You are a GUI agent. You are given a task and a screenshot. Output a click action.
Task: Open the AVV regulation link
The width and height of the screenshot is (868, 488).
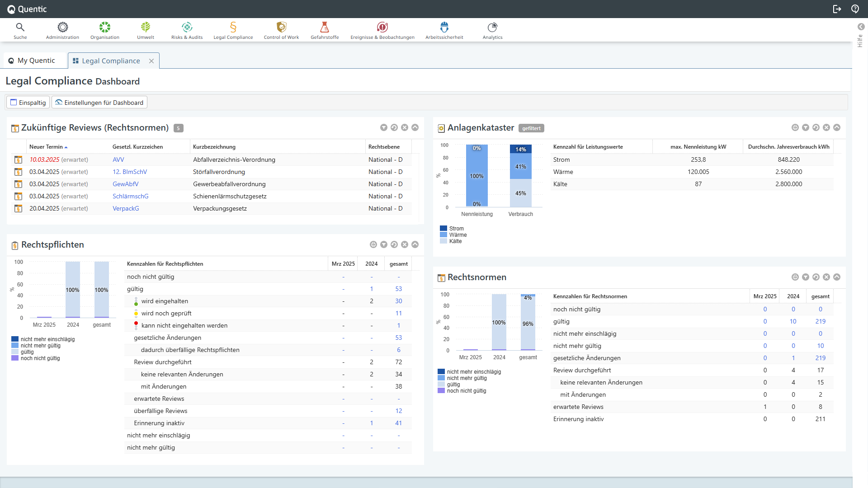point(118,160)
